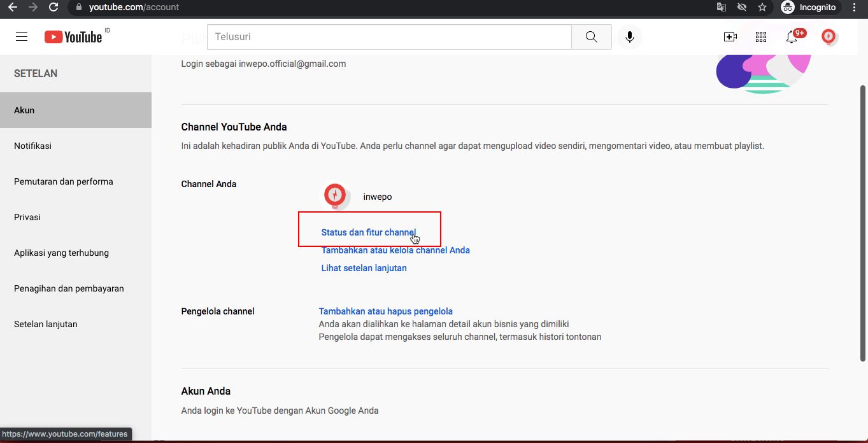Click the Akun Anda heading
This screenshot has height=443, width=868.
[x=206, y=391]
